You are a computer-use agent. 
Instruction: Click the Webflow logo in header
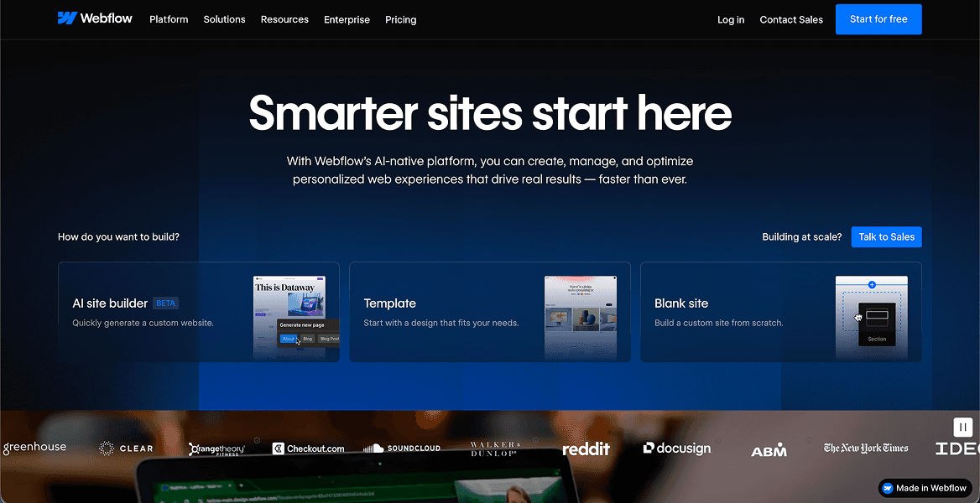click(95, 18)
